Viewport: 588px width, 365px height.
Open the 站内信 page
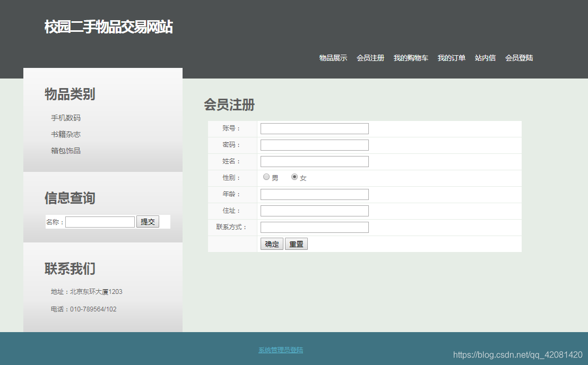[x=485, y=58]
